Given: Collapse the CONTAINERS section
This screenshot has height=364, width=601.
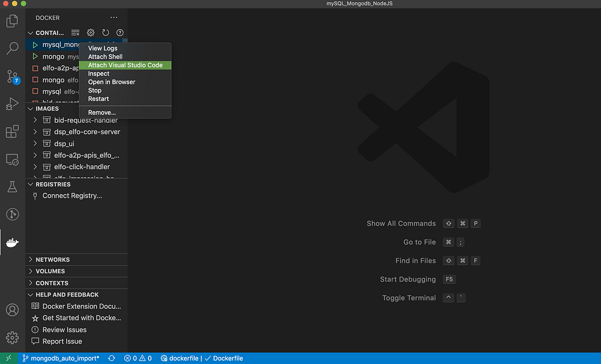Looking at the screenshot, I should coord(30,33).
